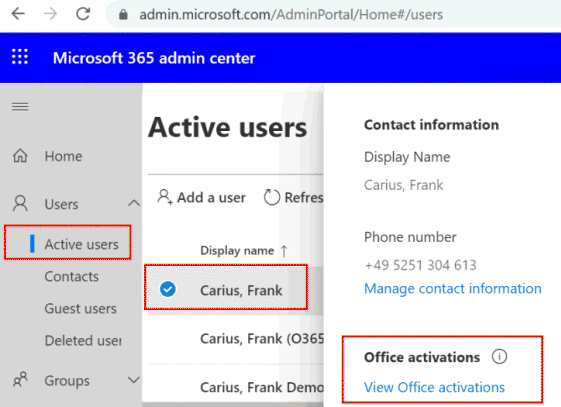Click the browser back arrow
Screen dimensions: 561x407
[18, 14]
